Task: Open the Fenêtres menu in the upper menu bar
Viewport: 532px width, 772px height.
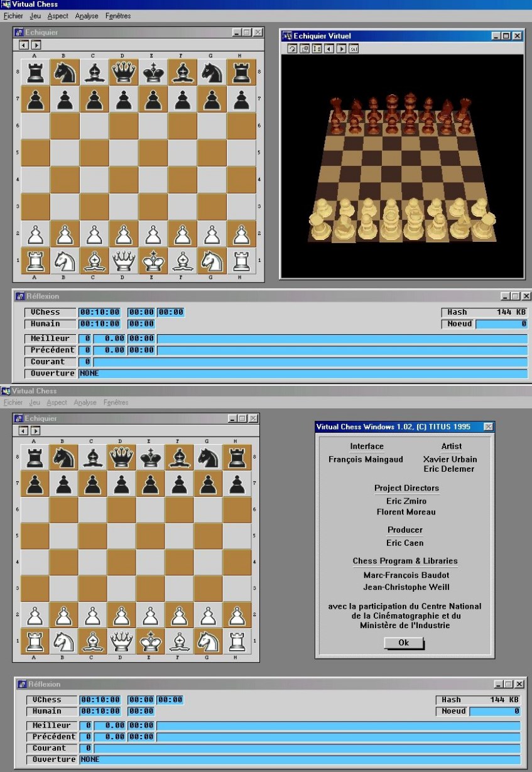Action: (x=118, y=16)
